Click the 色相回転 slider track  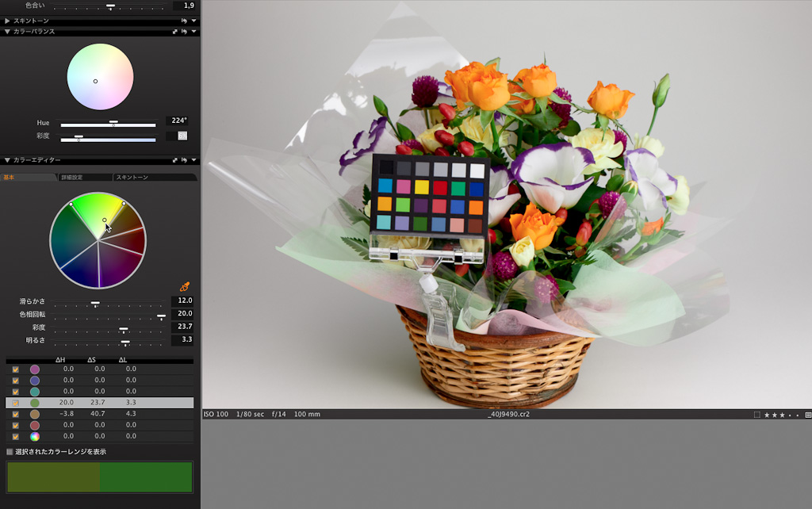coord(107,315)
